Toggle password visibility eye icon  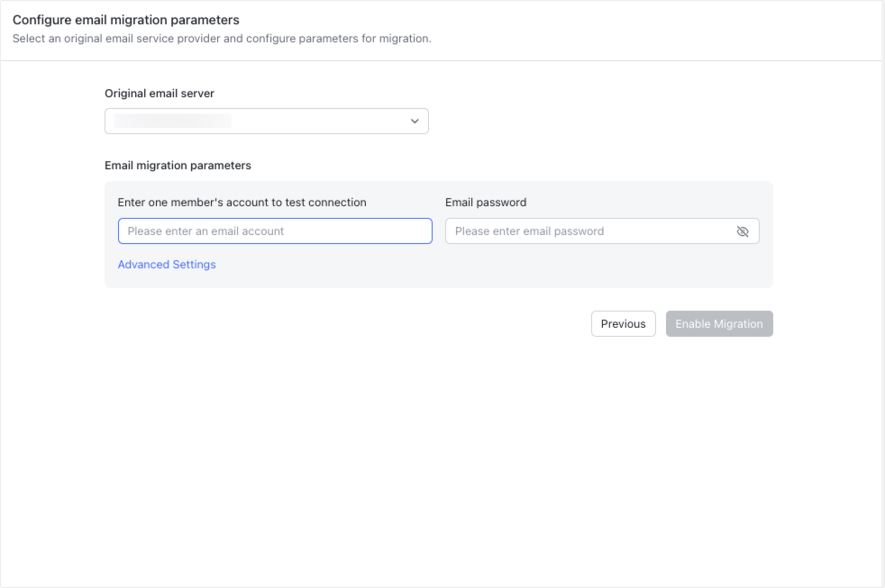pos(743,231)
